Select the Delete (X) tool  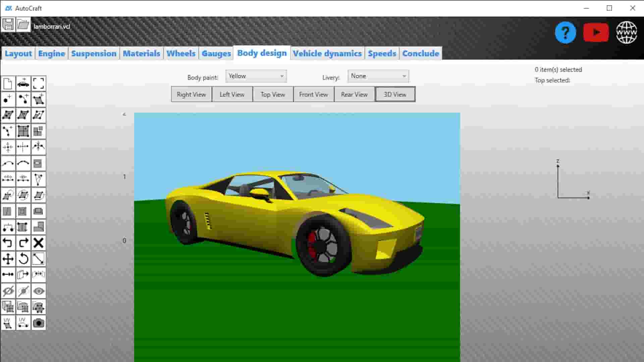tap(38, 243)
